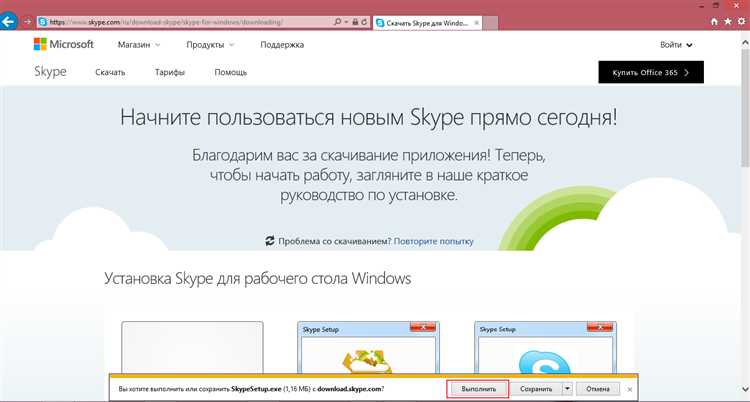Click Купить Office 365 button
The width and height of the screenshot is (750, 402).
[x=651, y=72]
